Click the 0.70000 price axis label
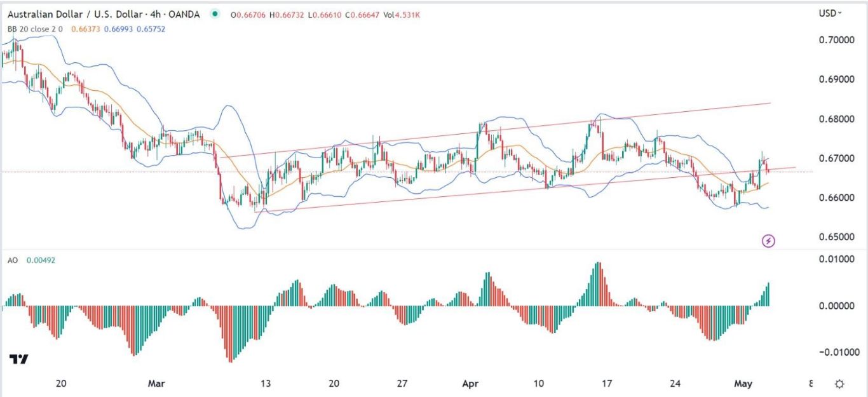 pyautogui.click(x=838, y=40)
